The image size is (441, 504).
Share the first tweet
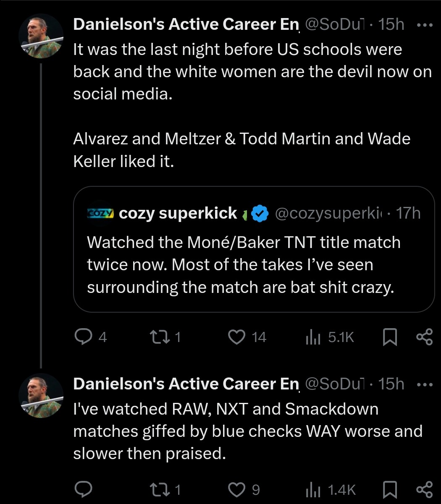(424, 337)
